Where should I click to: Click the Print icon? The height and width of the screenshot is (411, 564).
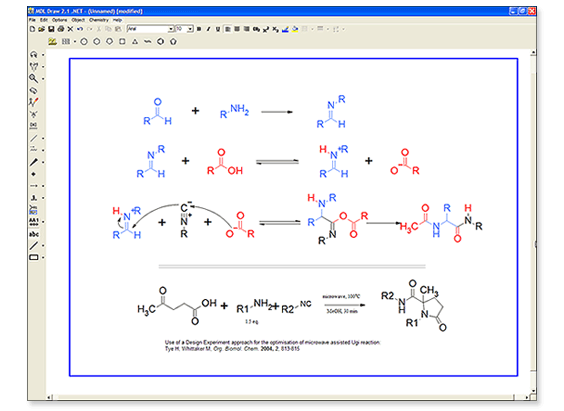(x=60, y=29)
